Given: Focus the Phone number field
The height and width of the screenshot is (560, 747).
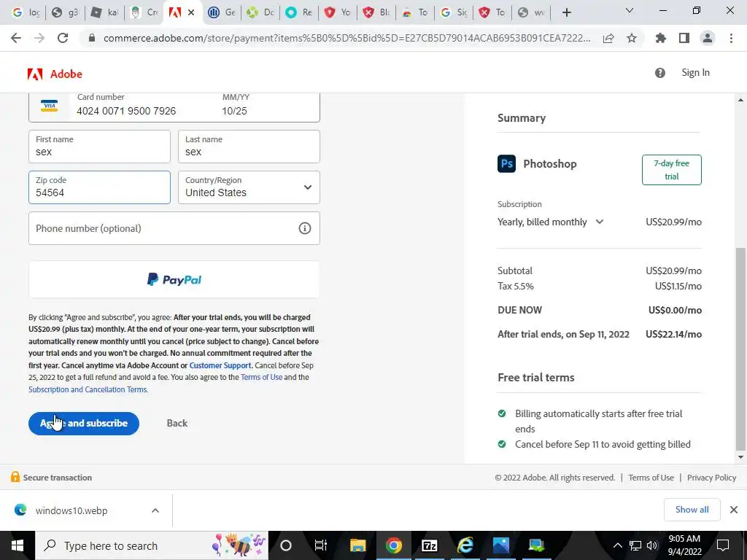Looking at the screenshot, I should (x=174, y=228).
